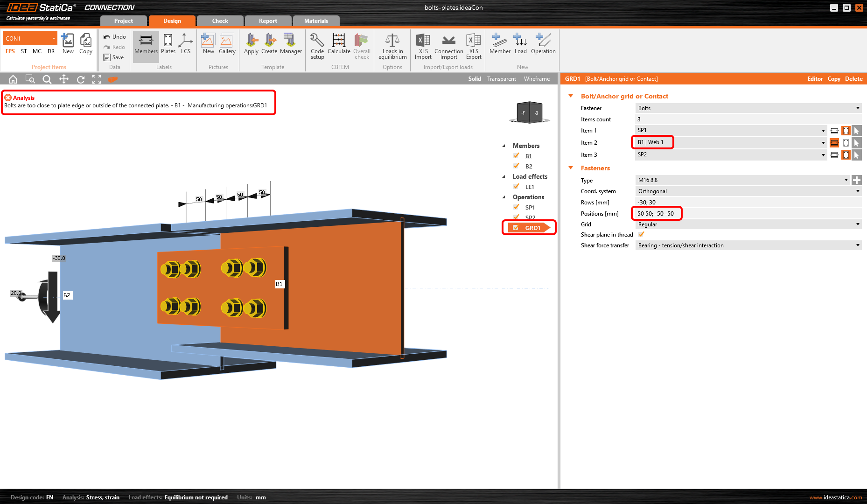
Task: Uncheck member B2 visibility checkbox
Action: [516, 166]
